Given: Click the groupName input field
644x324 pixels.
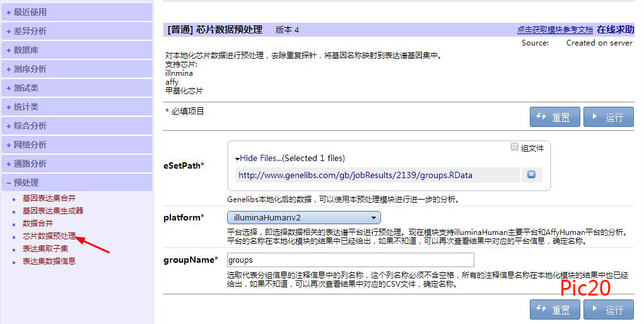Looking at the screenshot, I should click(x=350, y=260).
